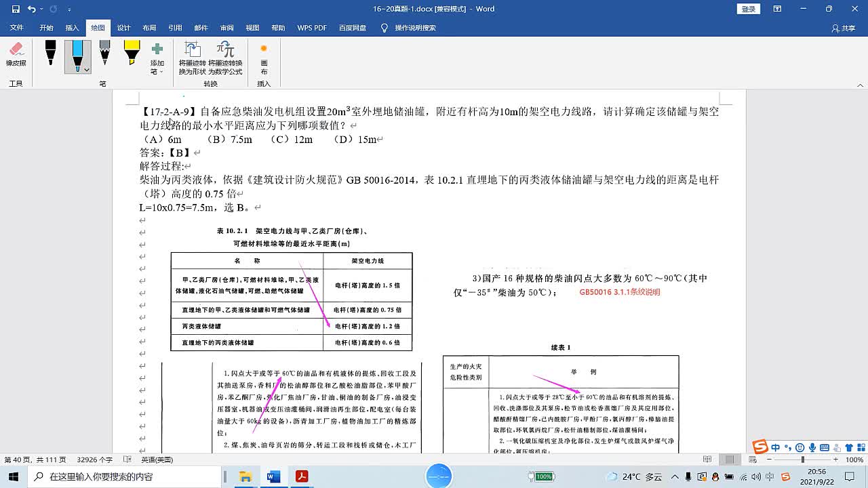Save the document from quick access toolbar
The width and height of the screenshot is (868, 488).
coord(16,9)
